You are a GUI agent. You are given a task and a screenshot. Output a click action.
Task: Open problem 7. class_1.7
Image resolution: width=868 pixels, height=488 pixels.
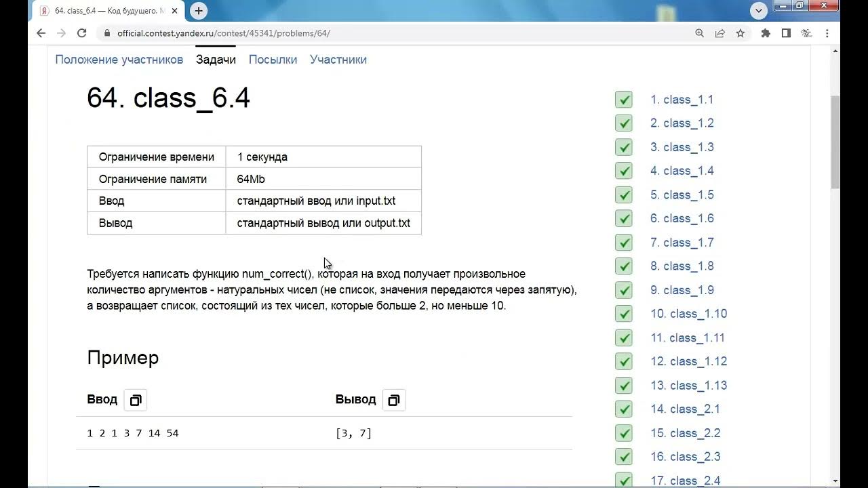pyautogui.click(x=682, y=243)
